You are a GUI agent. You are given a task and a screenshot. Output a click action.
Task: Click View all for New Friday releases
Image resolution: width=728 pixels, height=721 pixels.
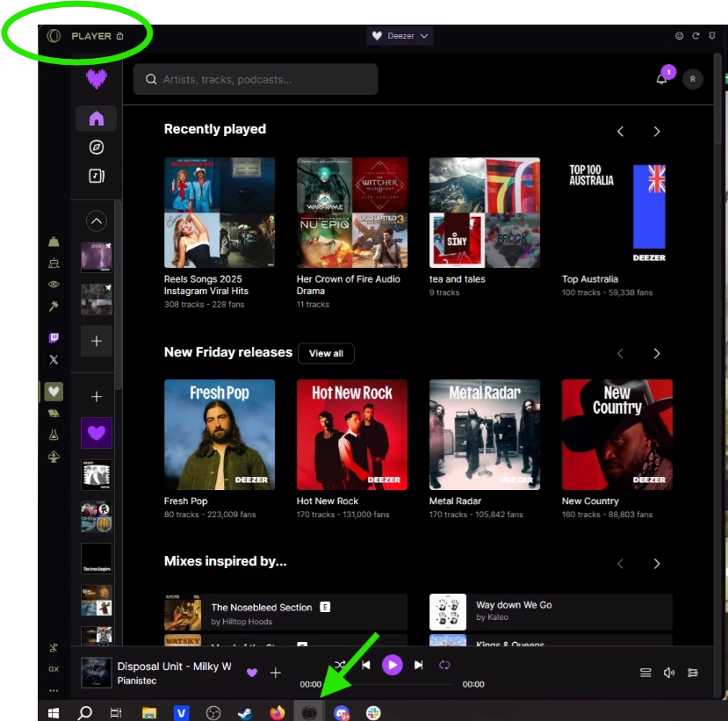point(326,353)
